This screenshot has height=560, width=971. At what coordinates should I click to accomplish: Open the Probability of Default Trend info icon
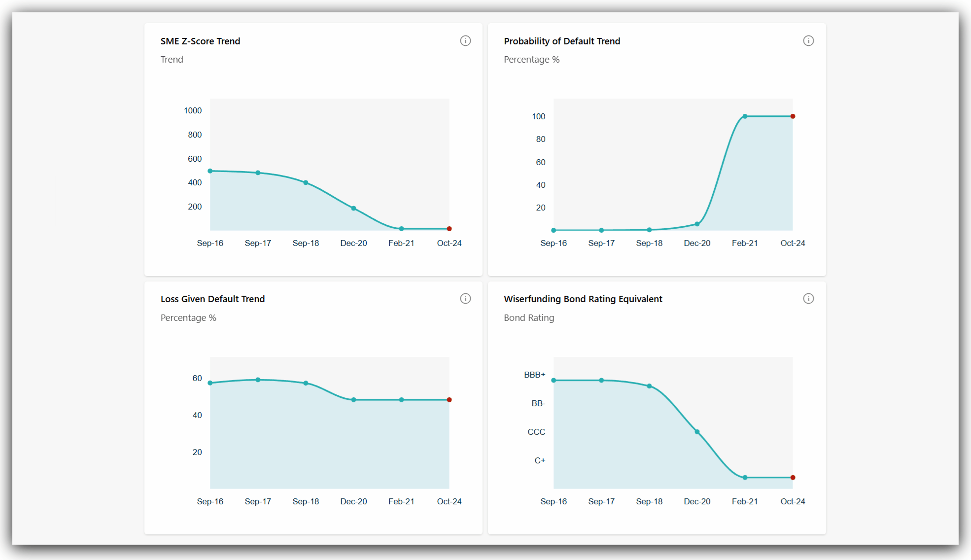click(x=808, y=40)
